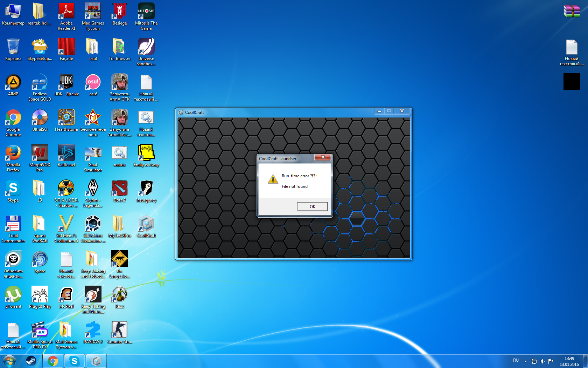Select the CoollCraft desktop shortcut
The height and width of the screenshot is (368, 588).
click(x=146, y=226)
